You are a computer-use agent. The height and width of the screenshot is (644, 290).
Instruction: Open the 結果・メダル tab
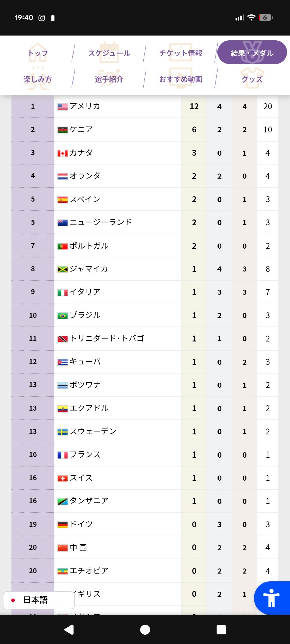click(x=252, y=53)
